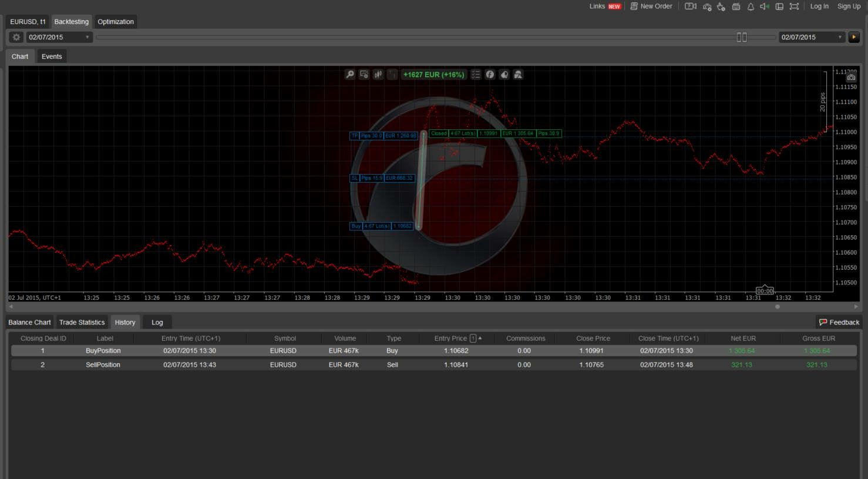The height and width of the screenshot is (479, 868).
Task: Sort by Symbol column header
Action: tap(285, 339)
